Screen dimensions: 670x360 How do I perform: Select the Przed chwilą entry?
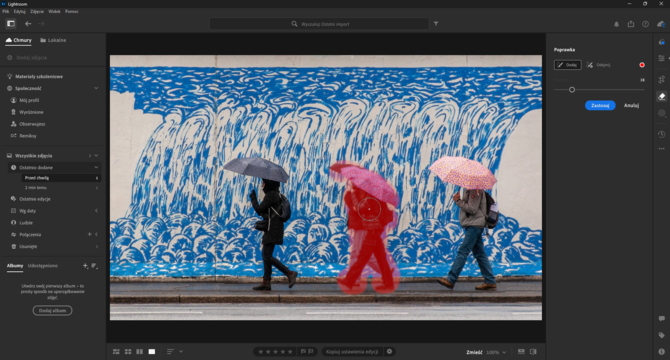point(61,178)
